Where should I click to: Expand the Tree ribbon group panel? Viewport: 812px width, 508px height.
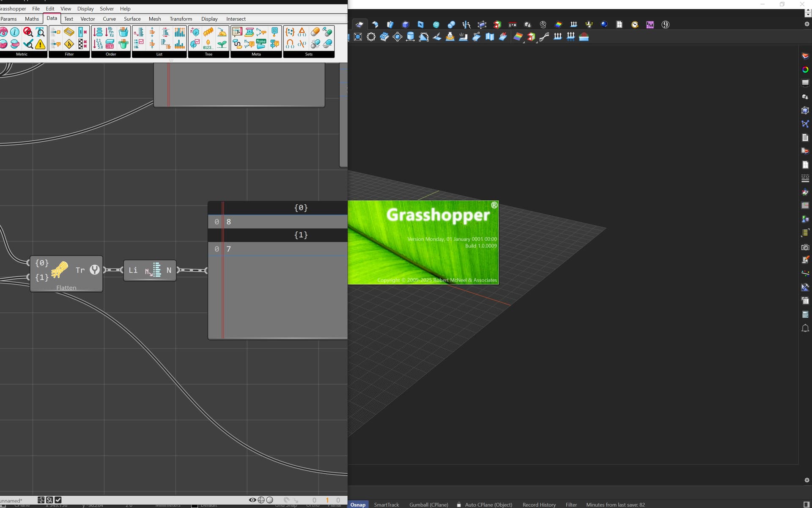point(208,54)
